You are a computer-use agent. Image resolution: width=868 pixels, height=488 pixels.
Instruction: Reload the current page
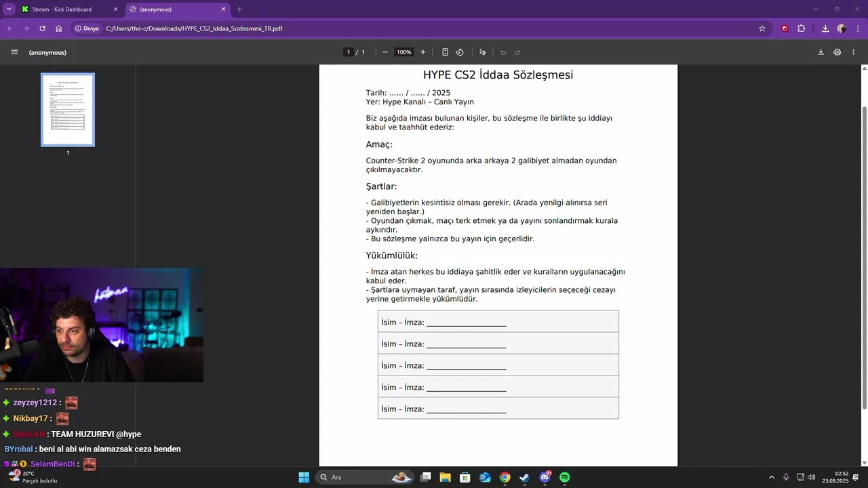click(42, 28)
